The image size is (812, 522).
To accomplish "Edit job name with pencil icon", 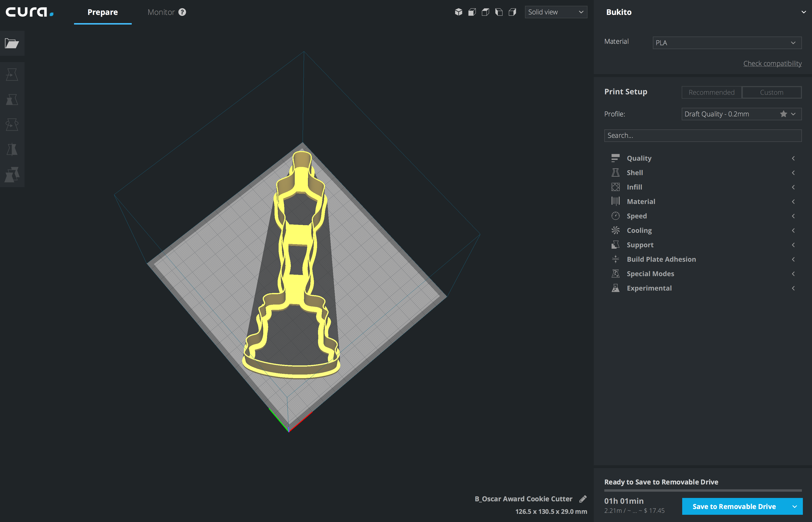I will pos(583,499).
